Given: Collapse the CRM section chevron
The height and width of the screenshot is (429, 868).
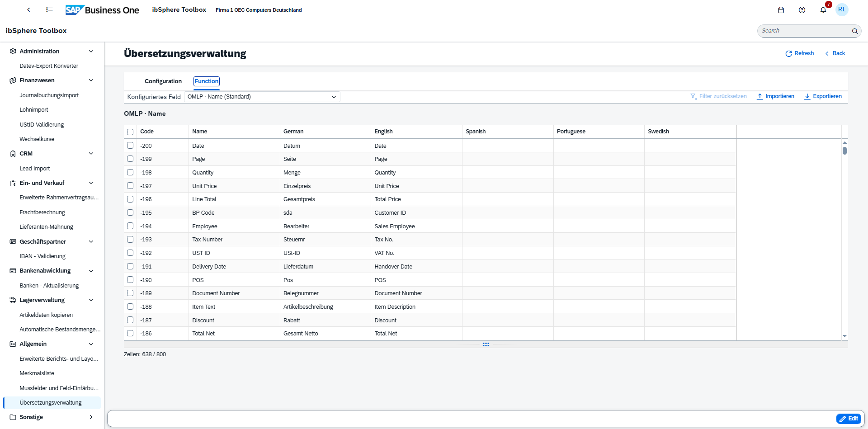Looking at the screenshot, I should [x=91, y=154].
